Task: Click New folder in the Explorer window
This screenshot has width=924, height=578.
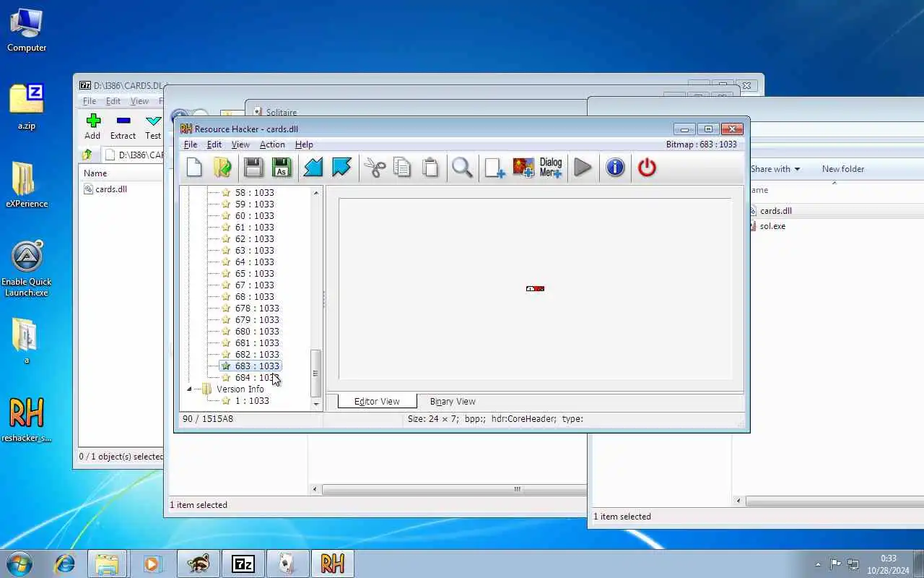Action: (x=842, y=169)
